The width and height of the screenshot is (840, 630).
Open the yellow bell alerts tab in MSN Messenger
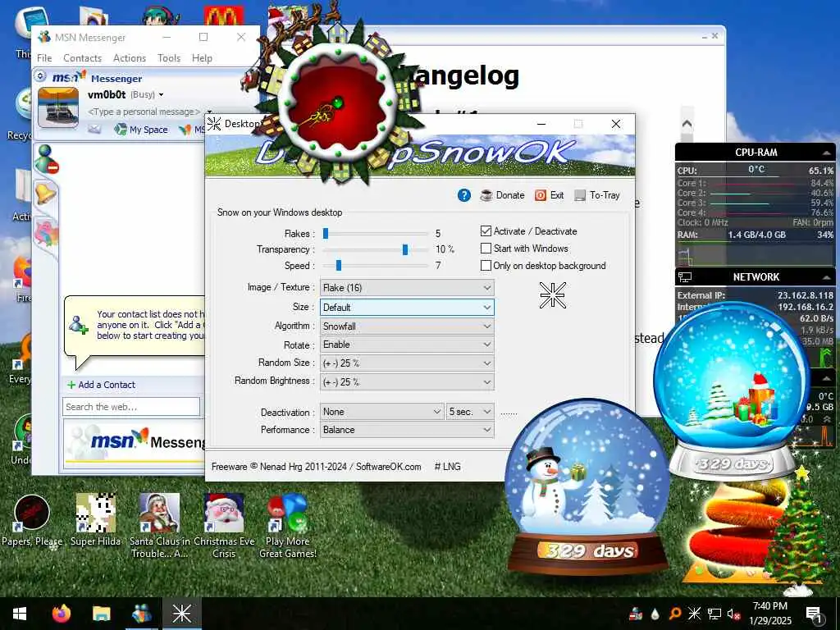click(45, 192)
